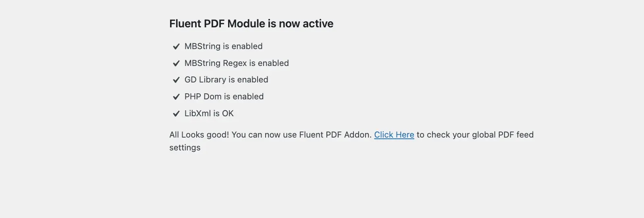Select the GD Library checkmark icon
This screenshot has height=218, width=644.
pos(176,80)
